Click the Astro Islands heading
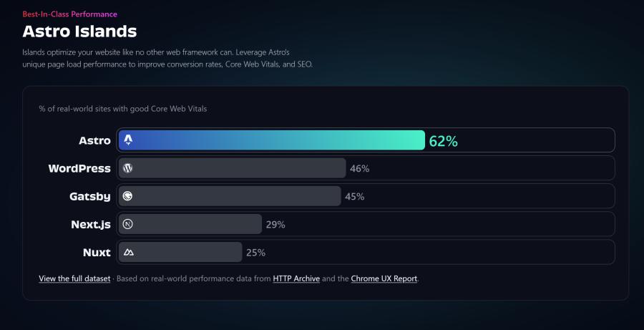The width and height of the screenshot is (644, 330). coord(79,31)
